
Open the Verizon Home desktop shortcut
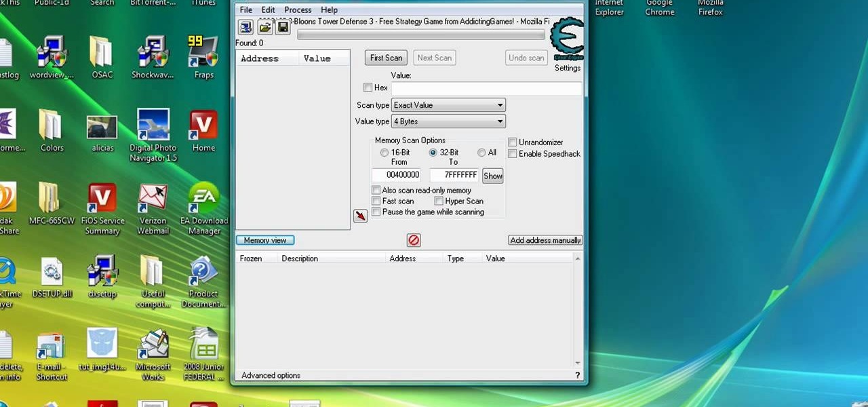(203, 131)
